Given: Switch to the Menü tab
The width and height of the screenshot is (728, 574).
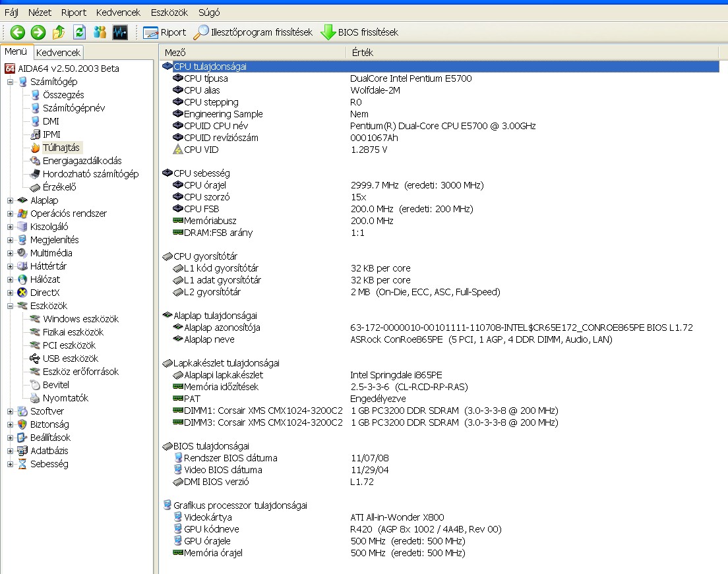Looking at the screenshot, I should click(x=16, y=51).
